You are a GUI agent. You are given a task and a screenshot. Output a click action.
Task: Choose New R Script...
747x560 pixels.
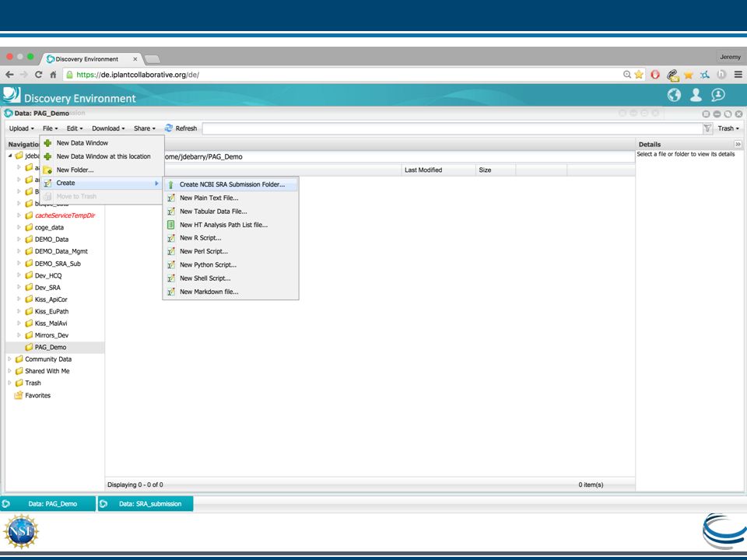231,238
